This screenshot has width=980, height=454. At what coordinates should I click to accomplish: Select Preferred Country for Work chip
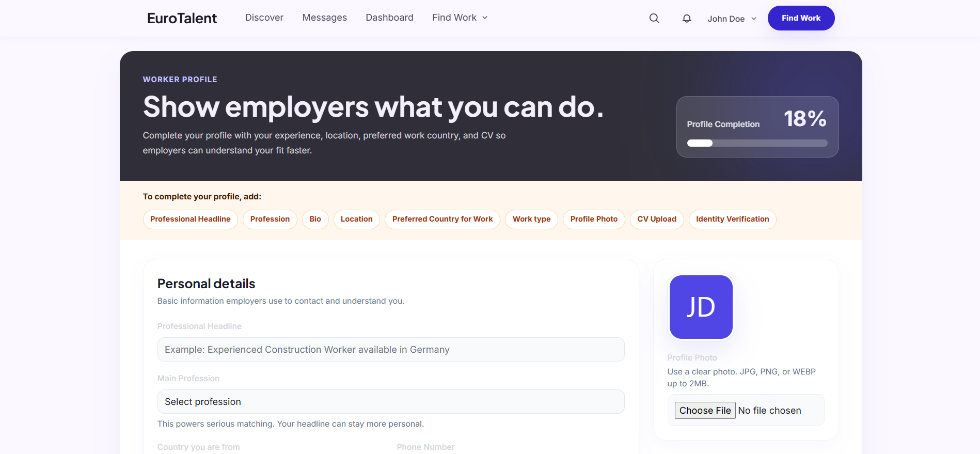pyautogui.click(x=442, y=219)
